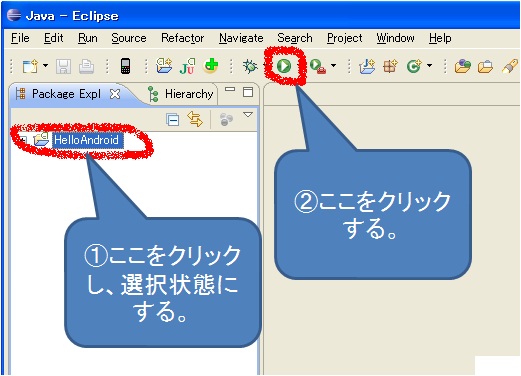
Task: Switch to the Hierarchy tab
Action: (x=181, y=94)
